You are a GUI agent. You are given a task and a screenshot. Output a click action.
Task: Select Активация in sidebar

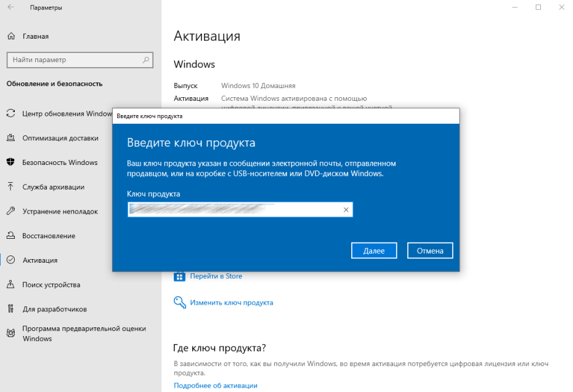coord(40,260)
